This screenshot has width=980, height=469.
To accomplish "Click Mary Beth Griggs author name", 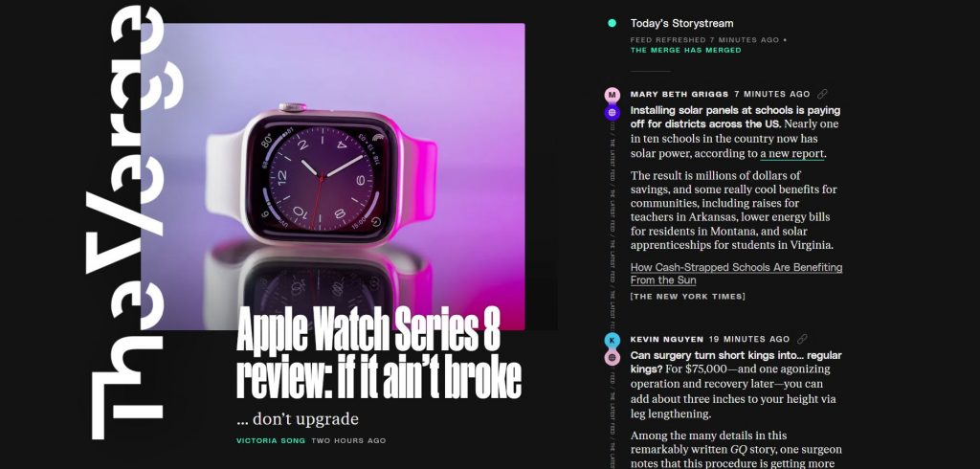I will coord(679,94).
